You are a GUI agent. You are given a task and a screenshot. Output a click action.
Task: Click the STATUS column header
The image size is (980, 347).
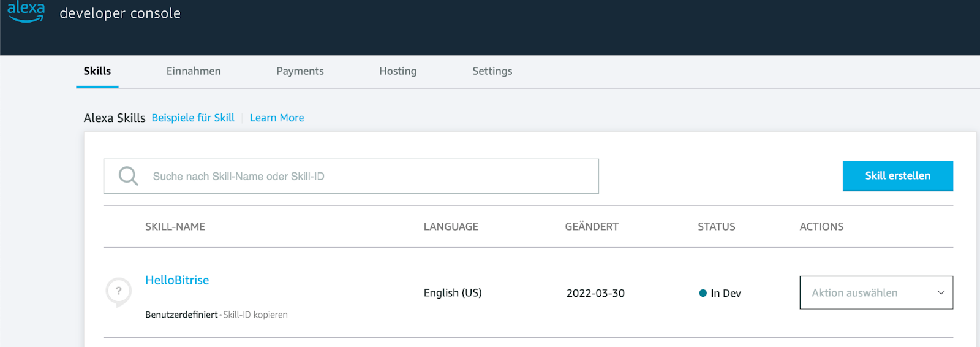716,227
